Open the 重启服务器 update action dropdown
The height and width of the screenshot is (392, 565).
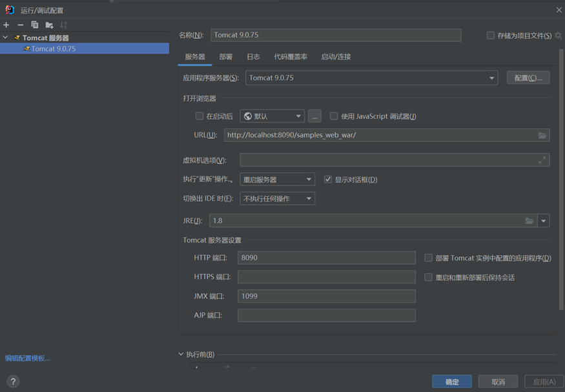coord(277,180)
